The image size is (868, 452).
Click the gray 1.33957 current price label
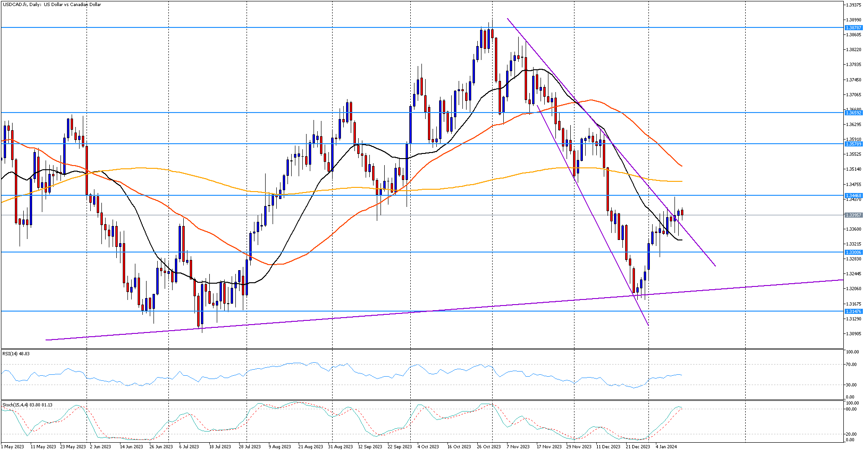pos(853,215)
